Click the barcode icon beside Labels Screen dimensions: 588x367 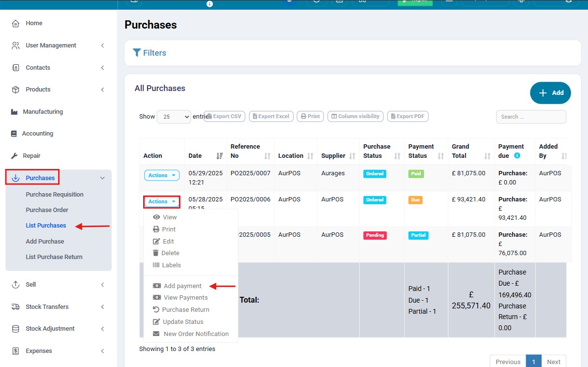click(156, 265)
